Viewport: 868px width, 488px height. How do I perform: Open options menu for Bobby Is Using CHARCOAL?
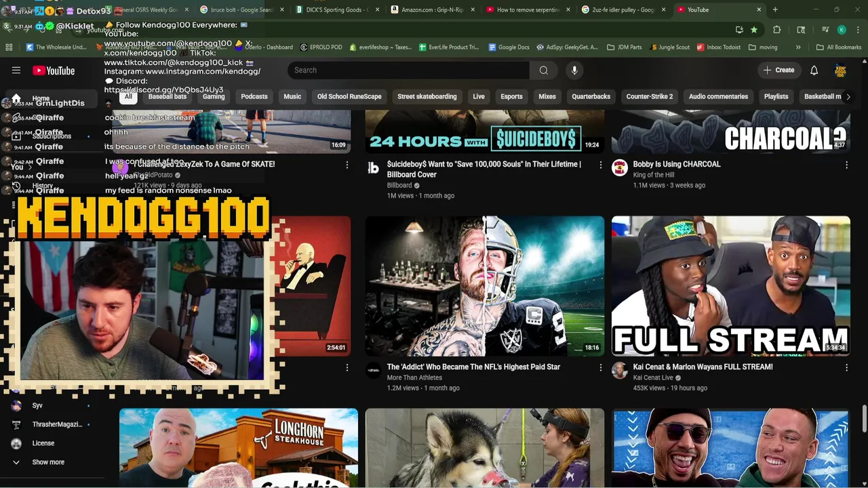click(x=846, y=165)
